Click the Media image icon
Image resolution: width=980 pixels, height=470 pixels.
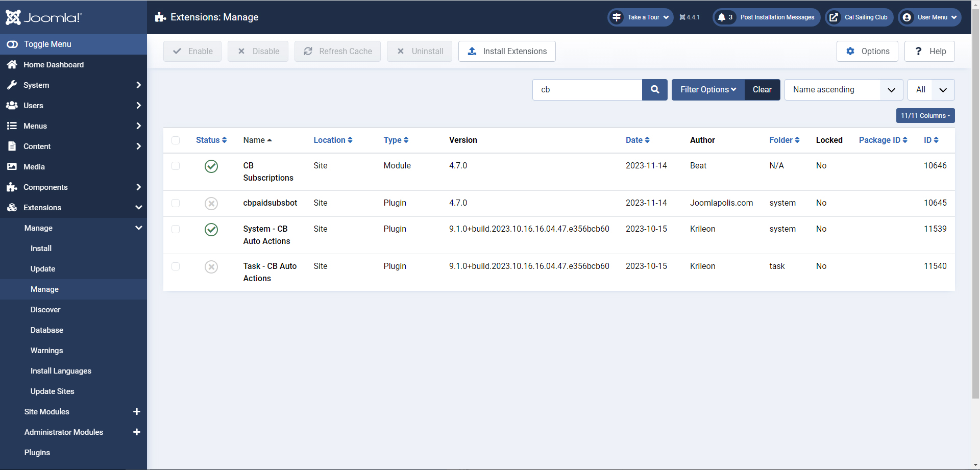(12, 167)
